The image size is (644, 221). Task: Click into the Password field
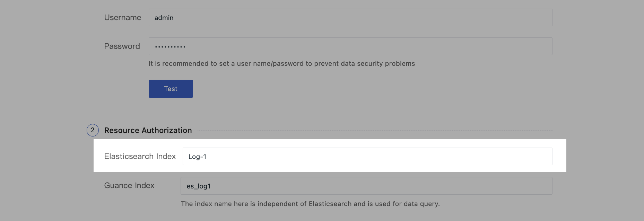(x=350, y=46)
